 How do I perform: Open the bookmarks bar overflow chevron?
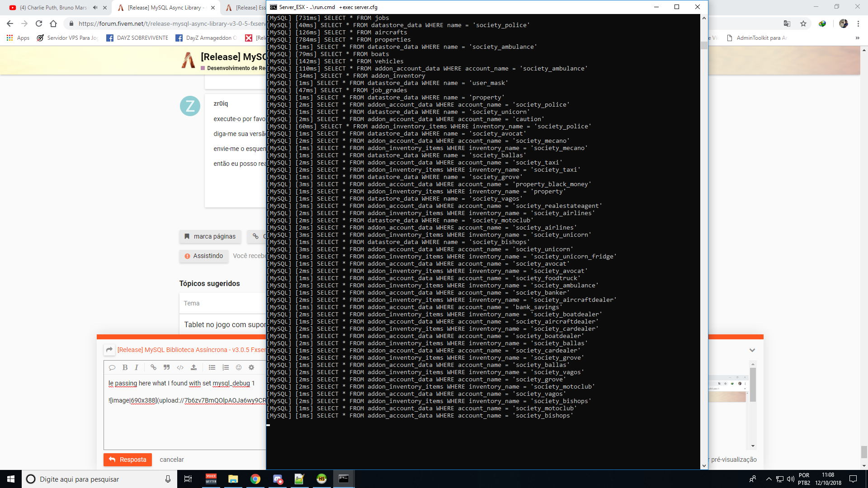[857, 38]
